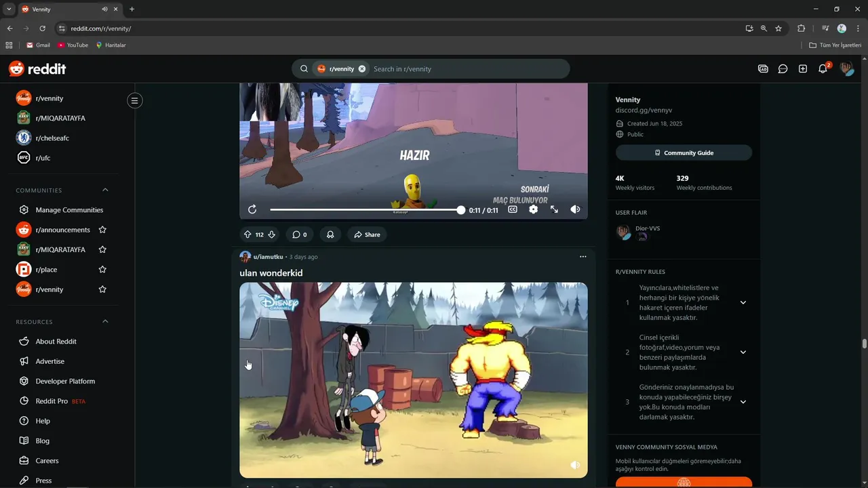The width and height of the screenshot is (868, 488).
Task: Open ulan wonderkid post title
Action: coord(271,272)
